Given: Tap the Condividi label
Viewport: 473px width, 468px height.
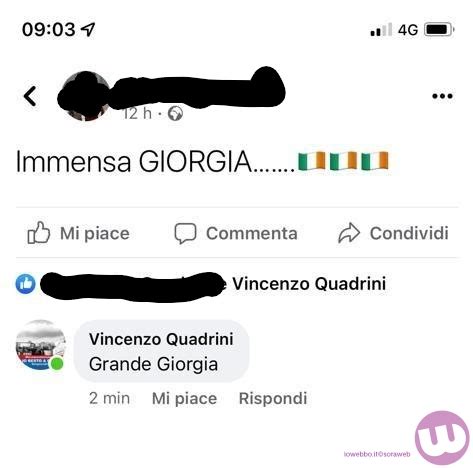Looking at the screenshot, I should click(x=409, y=233).
